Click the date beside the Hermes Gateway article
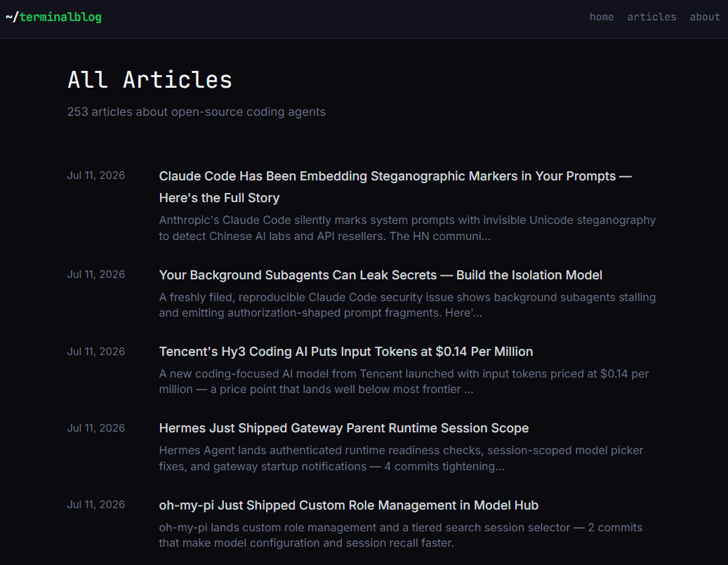 (x=96, y=428)
